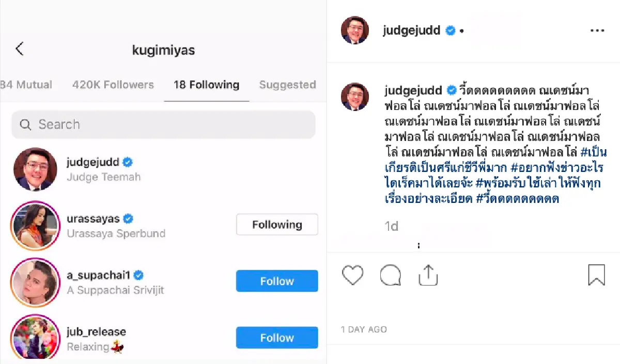The width and height of the screenshot is (620, 364).
Task: Like the post with heart icon
Action: pos(353,275)
